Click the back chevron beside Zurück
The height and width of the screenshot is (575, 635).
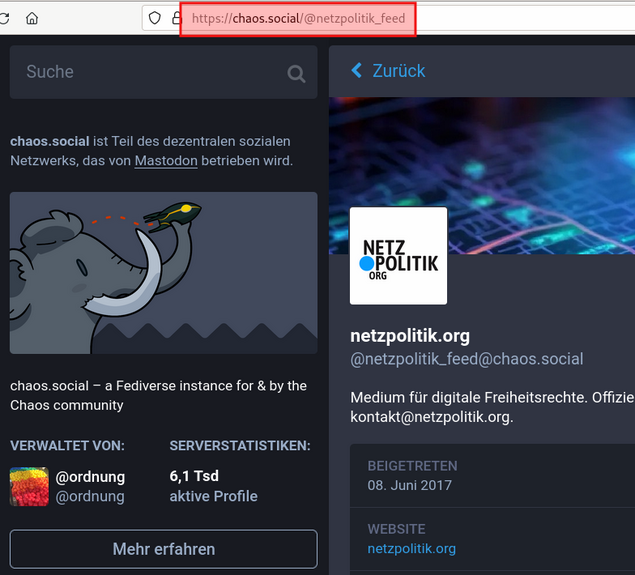tap(357, 71)
